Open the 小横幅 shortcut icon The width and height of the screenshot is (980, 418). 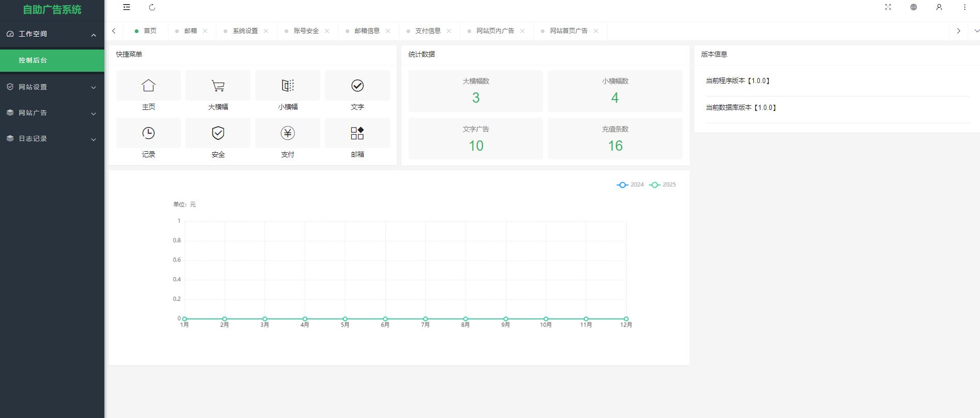(288, 85)
